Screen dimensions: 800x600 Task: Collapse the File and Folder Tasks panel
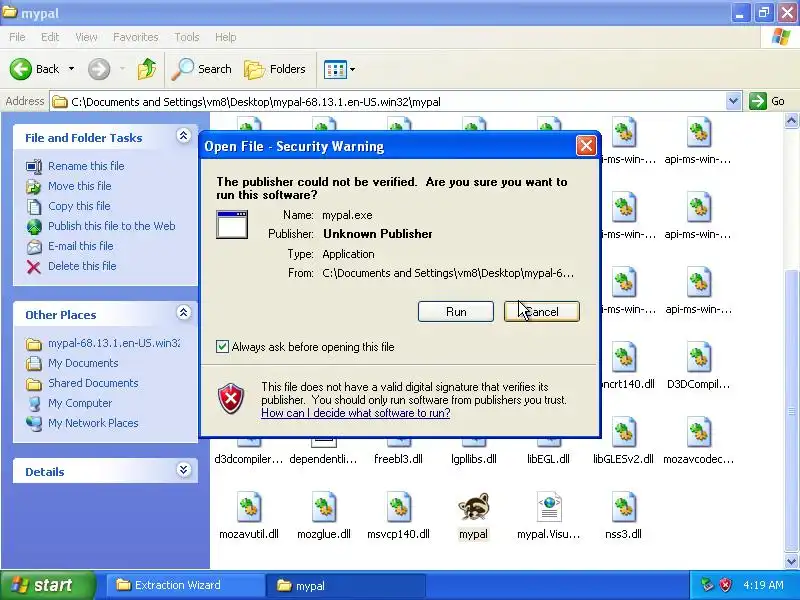[x=184, y=136]
